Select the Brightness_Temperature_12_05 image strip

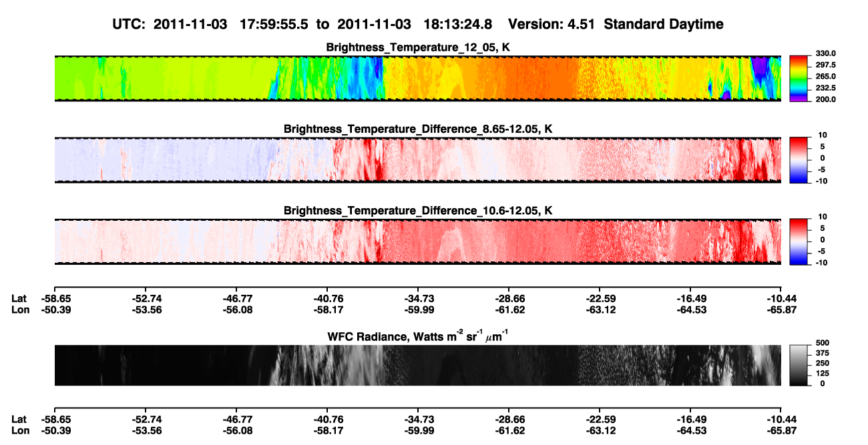click(x=417, y=78)
